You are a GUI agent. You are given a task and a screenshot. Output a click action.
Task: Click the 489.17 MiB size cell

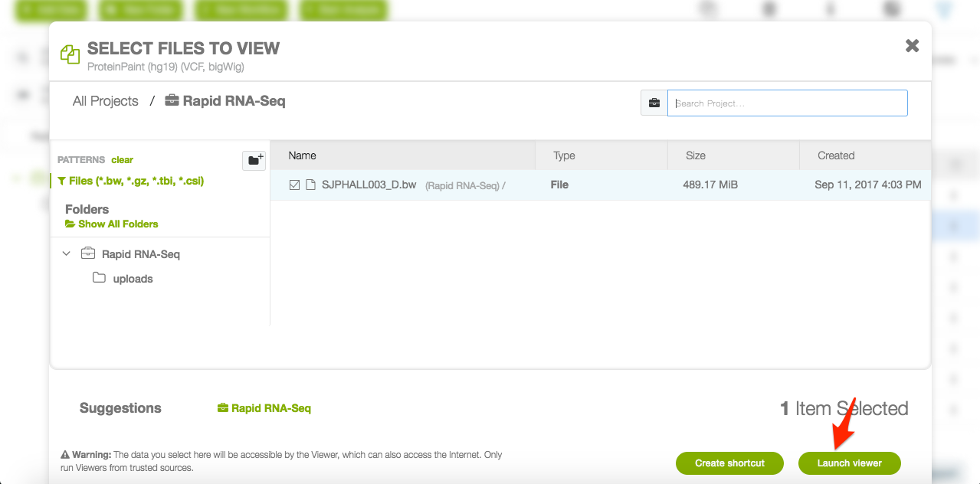click(x=710, y=185)
